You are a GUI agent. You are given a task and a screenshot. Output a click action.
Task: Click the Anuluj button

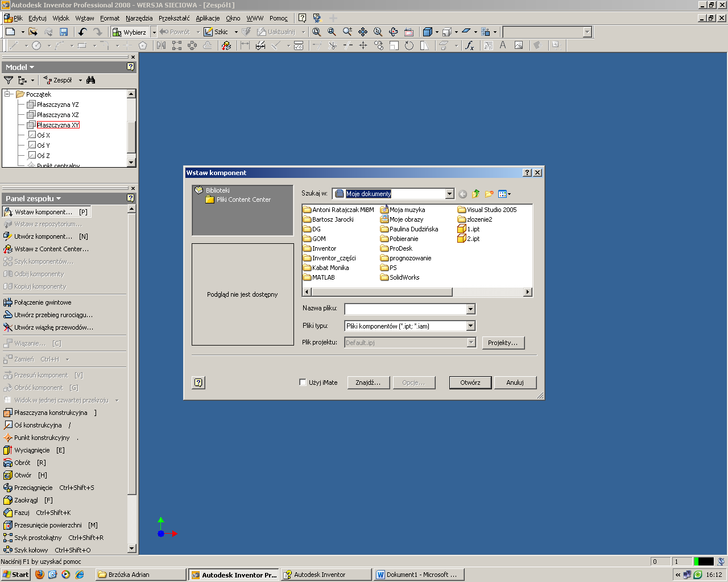[515, 383]
